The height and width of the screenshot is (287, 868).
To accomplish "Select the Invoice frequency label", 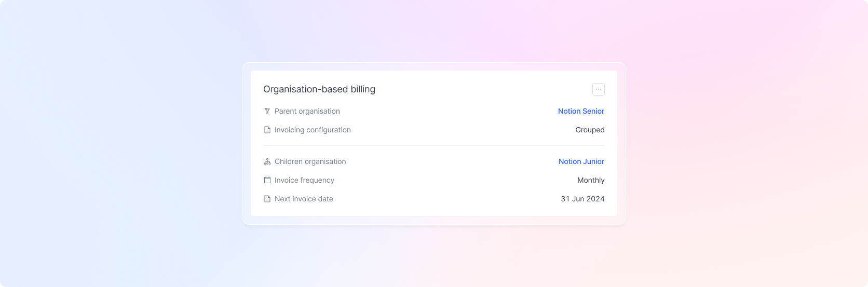I will pos(304,180).
